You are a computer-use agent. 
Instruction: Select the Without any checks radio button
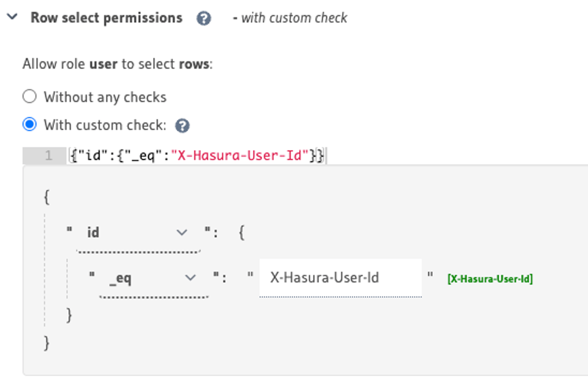point(29,96)
